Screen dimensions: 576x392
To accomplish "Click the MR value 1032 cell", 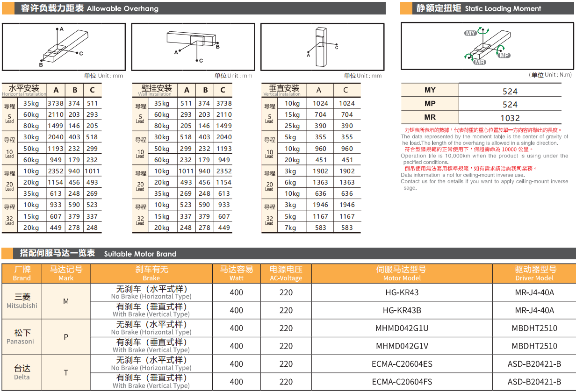I will 510,118.
